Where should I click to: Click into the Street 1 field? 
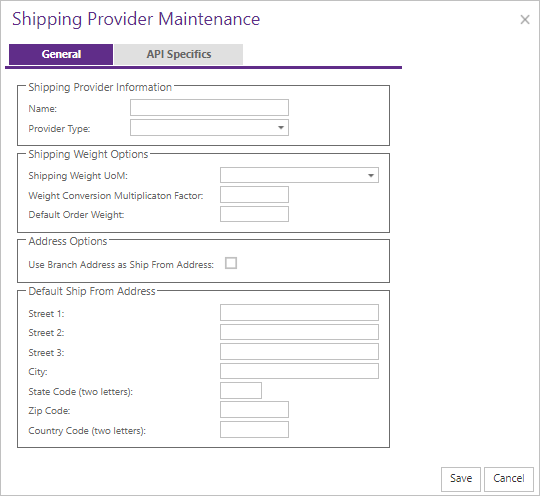[x=299, y=312]
